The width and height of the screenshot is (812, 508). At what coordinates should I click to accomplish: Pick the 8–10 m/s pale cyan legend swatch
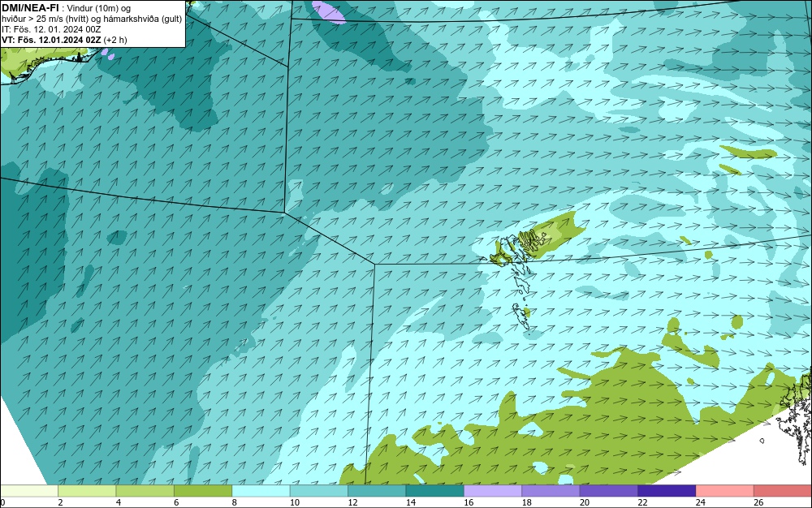(261, 491)
